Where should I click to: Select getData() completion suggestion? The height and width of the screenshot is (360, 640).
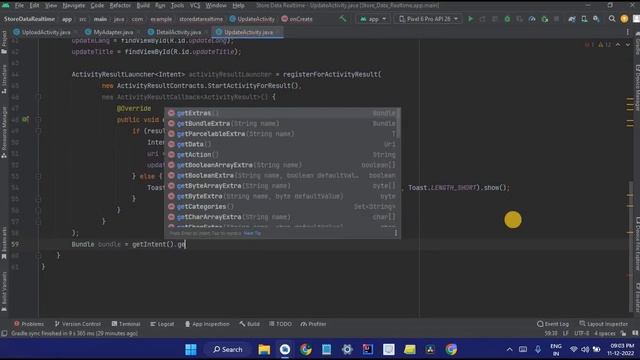[282, 144]
